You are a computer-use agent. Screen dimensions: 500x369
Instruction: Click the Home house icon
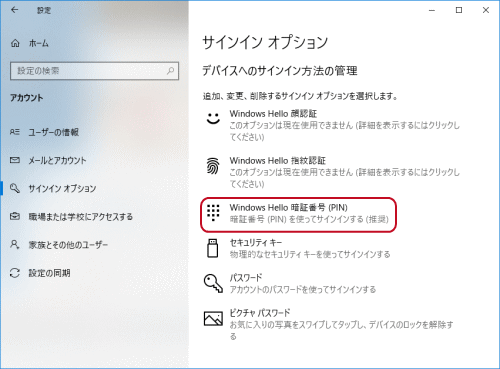click(15, 43)
